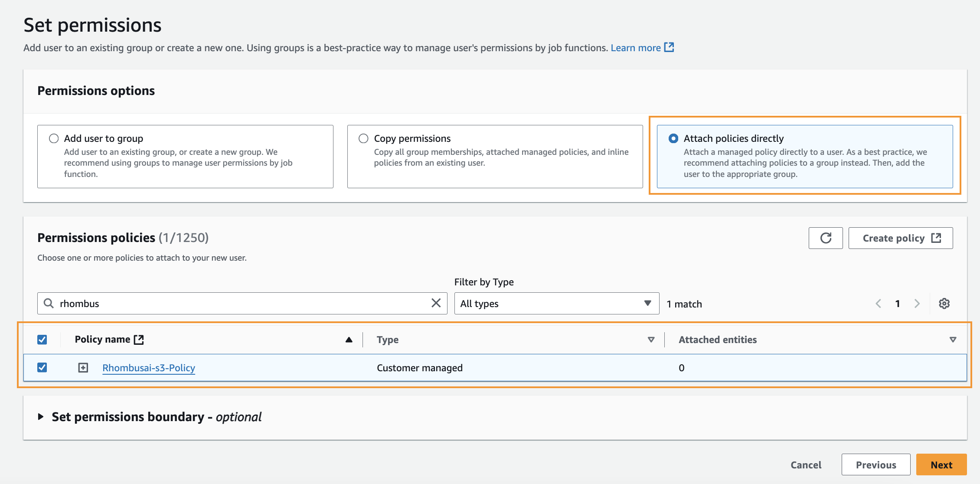This screenshot has height=484, width=980.
Task: Sort by Attached entities column arrow
Action: pos(953,340)
